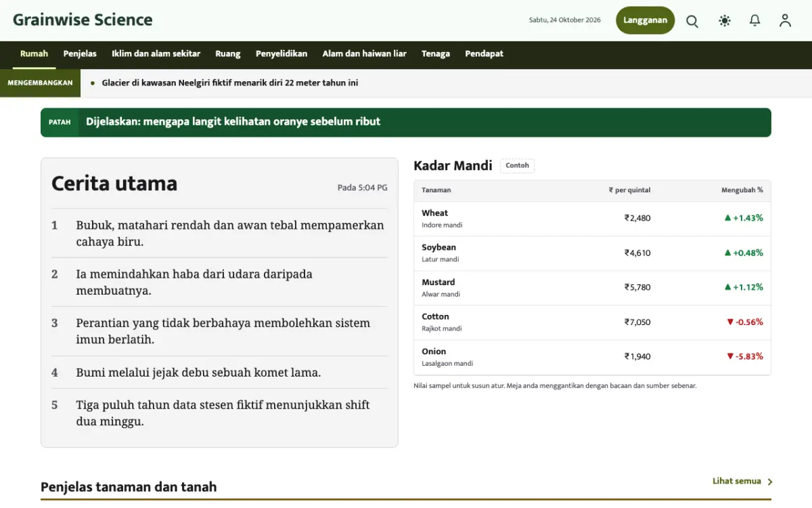Click the 'Mengubah %' column header
812x508 pixels.
pos(742,190)
